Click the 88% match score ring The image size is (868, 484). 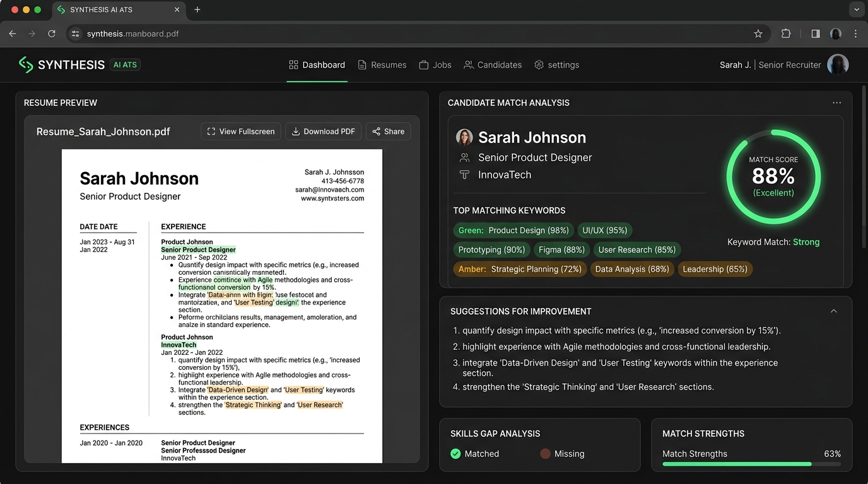(773, 177)
